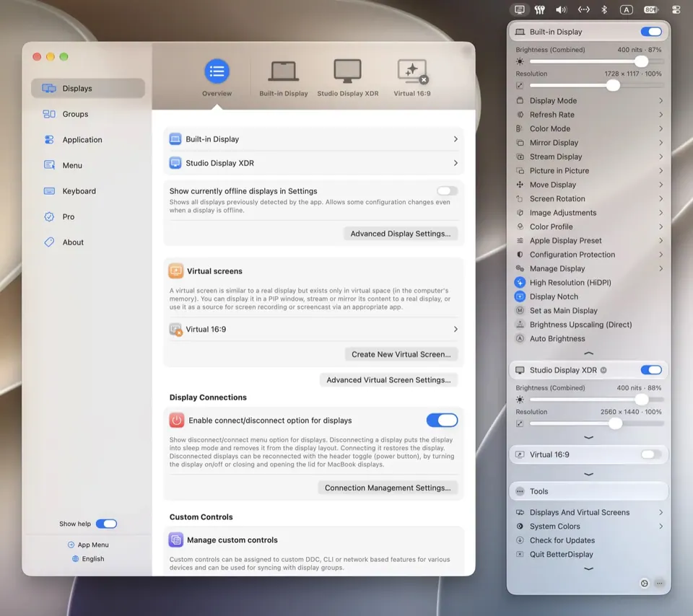This screenshot has height=616, width=693.
Task: Open the Color Mode submenu
Action: pyautogui.click(x=590, y=128)
